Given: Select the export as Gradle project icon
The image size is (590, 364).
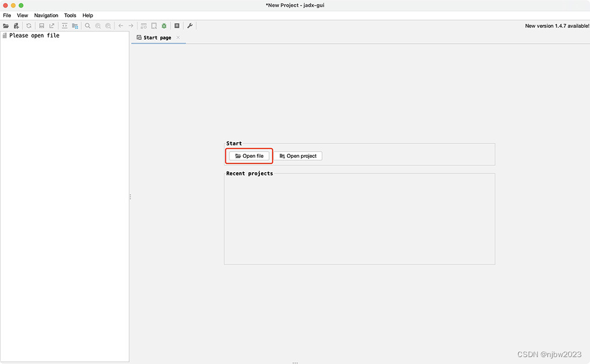Looking at the screenshot, I should tap(51, 25).
